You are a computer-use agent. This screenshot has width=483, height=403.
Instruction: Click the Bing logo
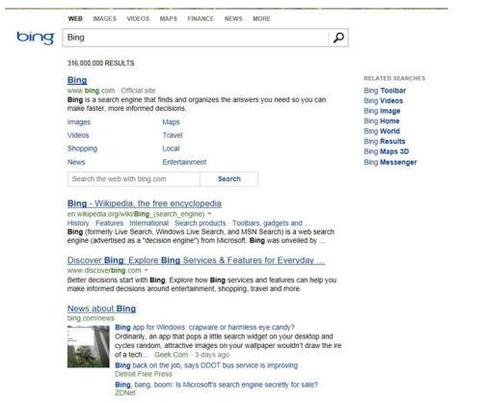pos(35,38)
